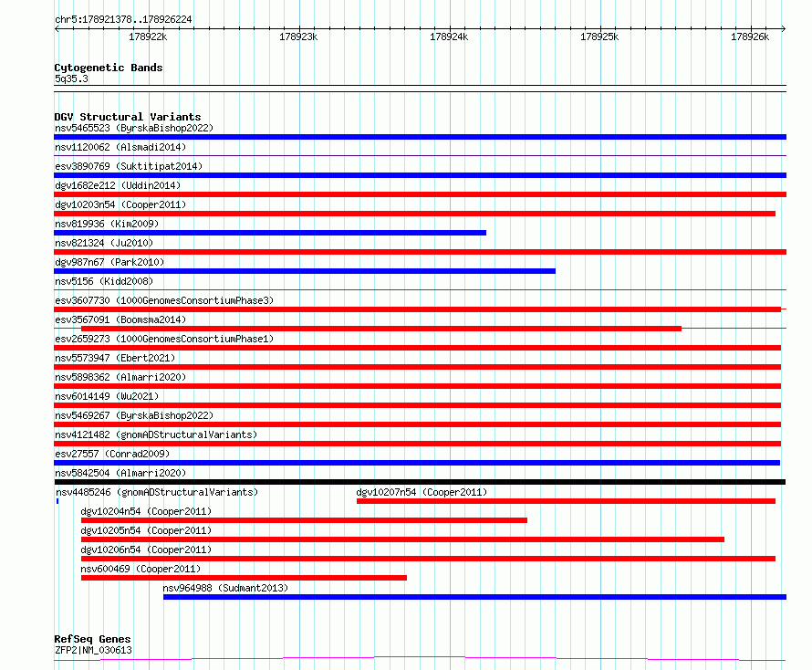
Task: Click dgv10205n54 (Cooper2011) label
Action: pyautogui.click(x=146, y=530)
